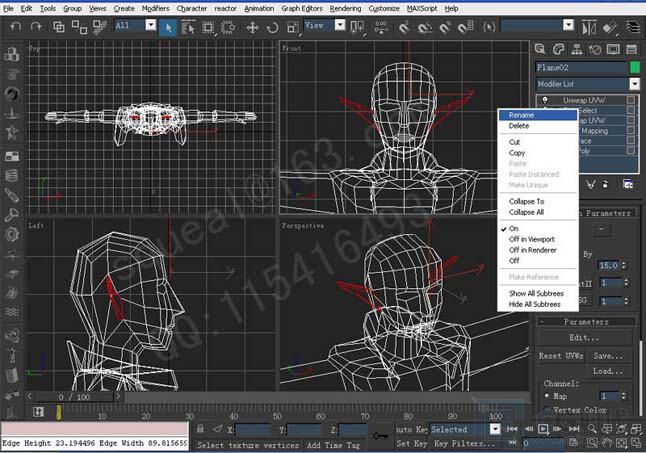Viewport: 646px width, 453px height.
Task: Click Play Animation button
Action: pos(543,429)
